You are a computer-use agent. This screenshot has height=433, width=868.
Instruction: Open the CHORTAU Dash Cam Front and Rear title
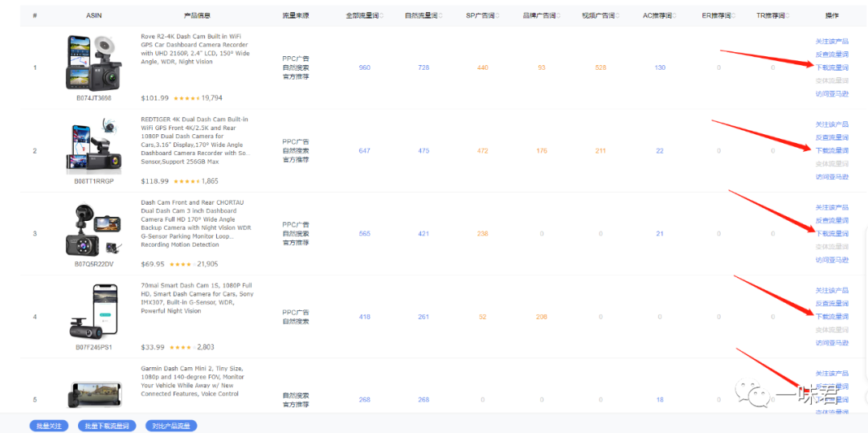coord(196,223)
